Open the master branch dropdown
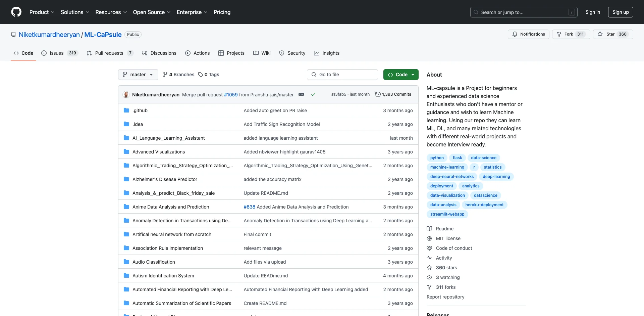Viewport: 644px width, 316px height. tap(138, 75)
